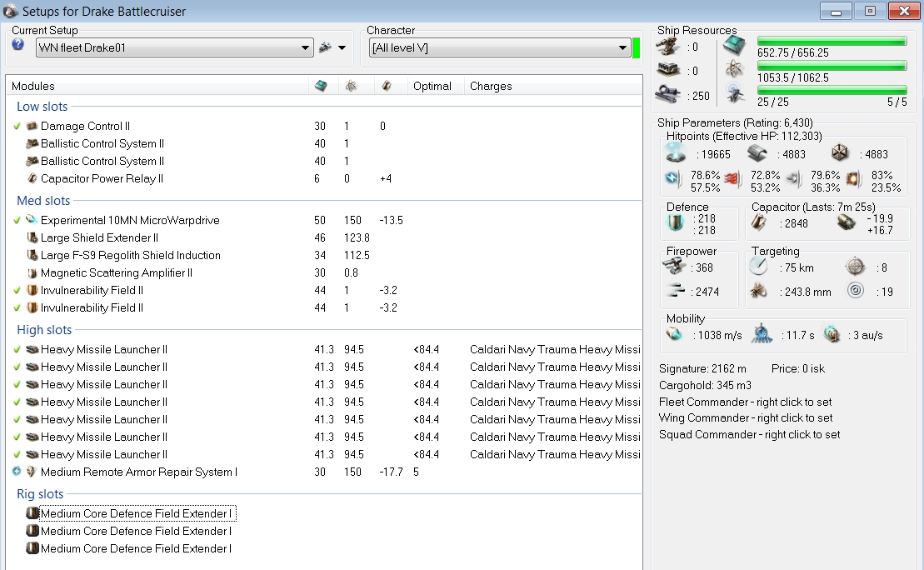Toggle Medium Remote Armor Repair System state icon
The image size is (924, 570).
17,472
